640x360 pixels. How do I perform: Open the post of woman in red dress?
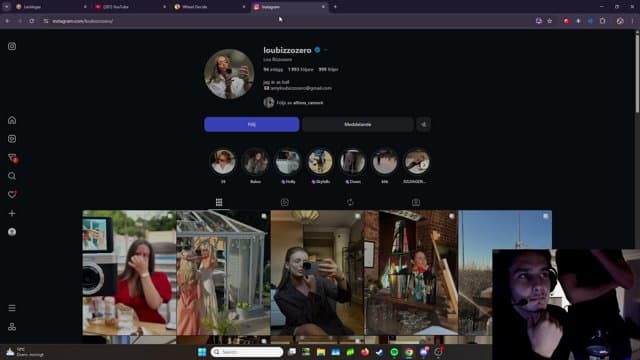[129, 273]
